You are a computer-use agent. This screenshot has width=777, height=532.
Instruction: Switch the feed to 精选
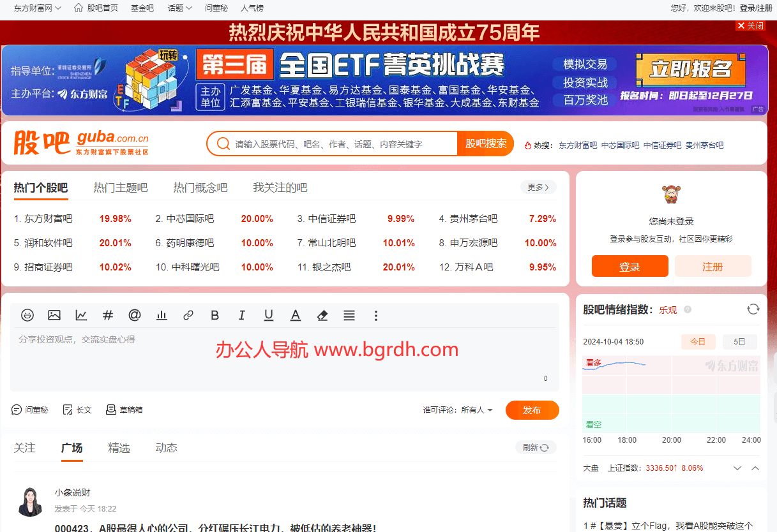click(119, 448)
